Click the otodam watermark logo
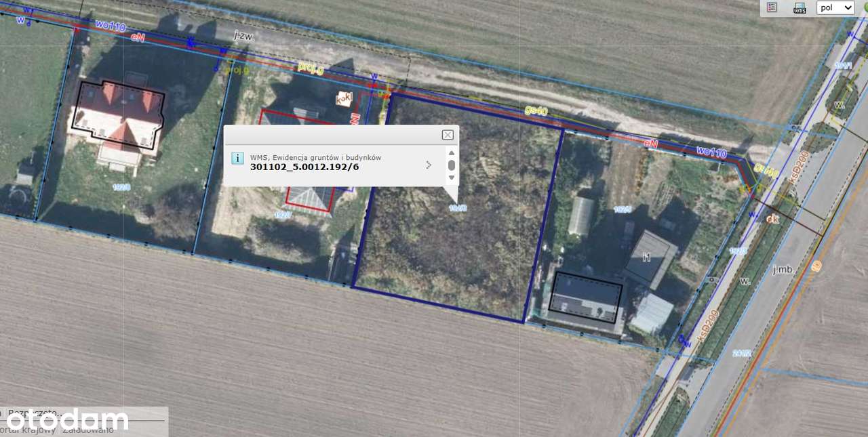868x437 pixels. [x=64, y=420]
